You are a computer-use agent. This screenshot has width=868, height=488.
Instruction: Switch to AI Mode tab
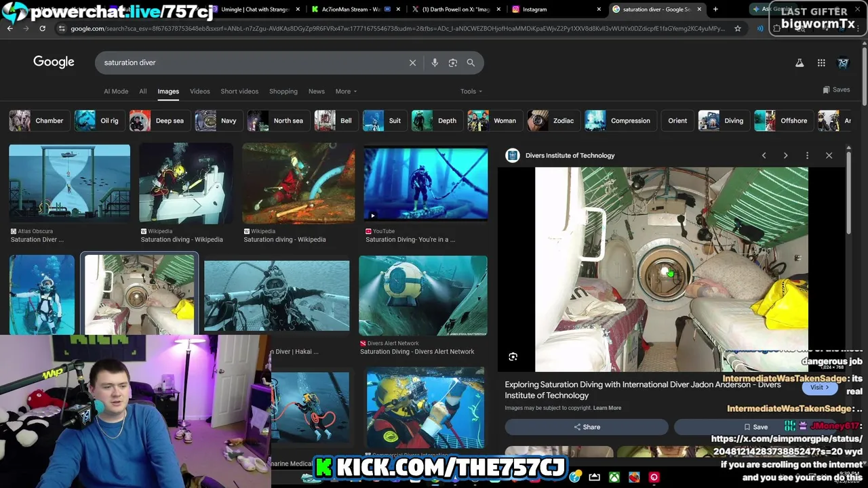[116, 91]
